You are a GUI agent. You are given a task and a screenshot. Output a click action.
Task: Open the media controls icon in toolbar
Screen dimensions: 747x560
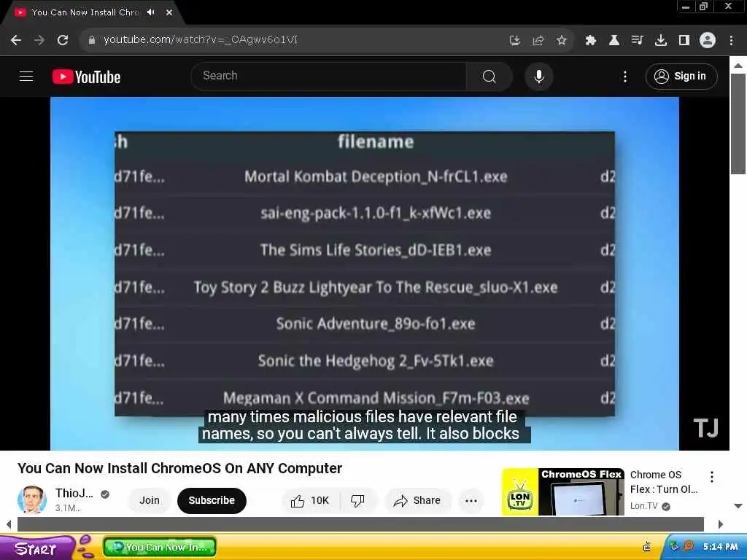pyautogui.click(x=638, y=41)
